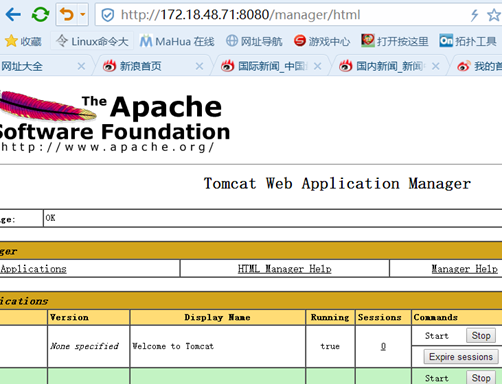Close the 新浪首页 tab
This screenshot has height=384, width=502.
click(x=199, y=66)
